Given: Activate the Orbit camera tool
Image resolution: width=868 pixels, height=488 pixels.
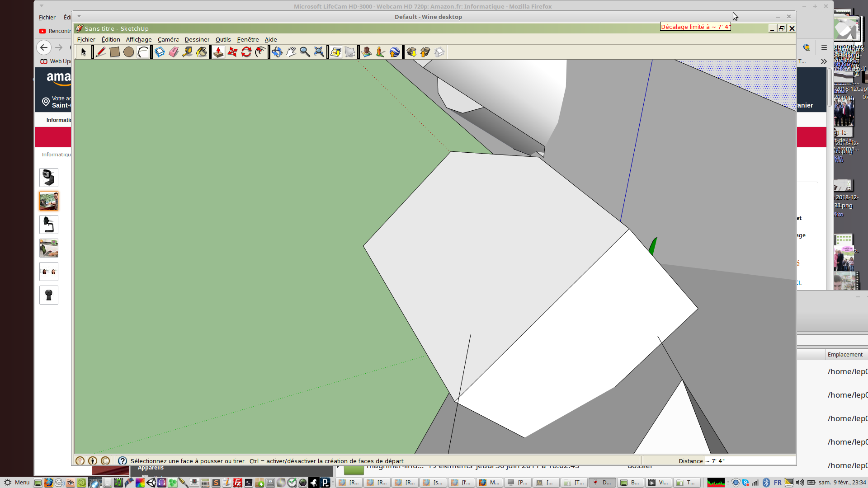Looking at the screenshot, I should click(277, 52).
